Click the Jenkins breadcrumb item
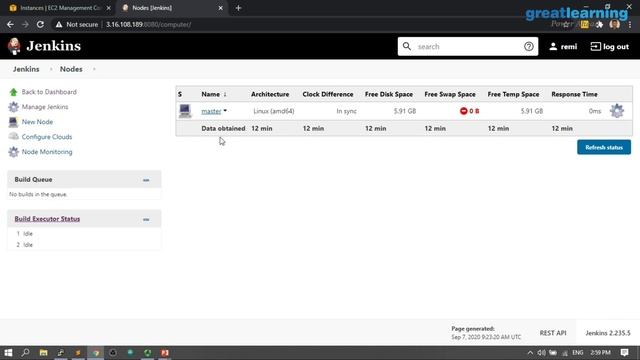 click(26, 69)
